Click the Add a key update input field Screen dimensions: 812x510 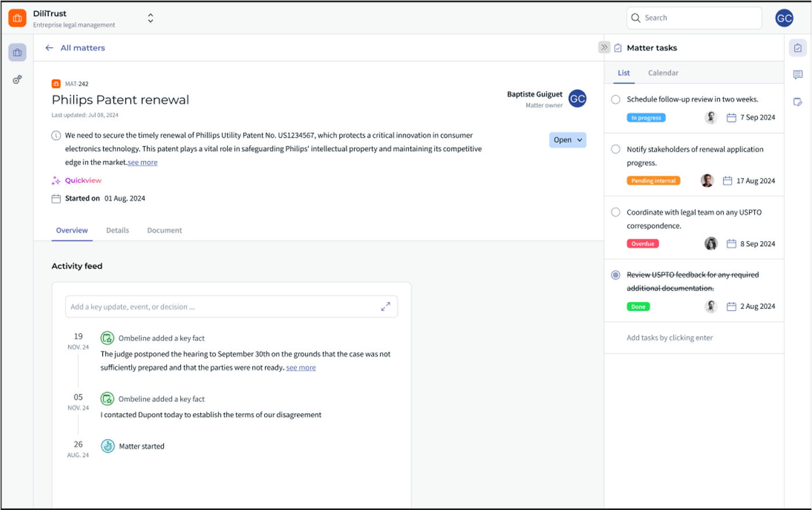(x=231, y=307)
